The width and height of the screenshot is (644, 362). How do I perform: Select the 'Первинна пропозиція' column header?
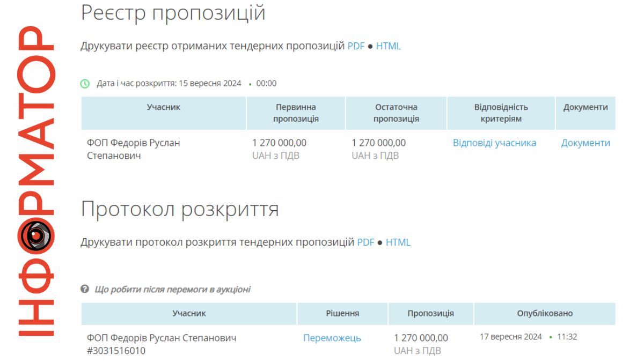(295, 113)
